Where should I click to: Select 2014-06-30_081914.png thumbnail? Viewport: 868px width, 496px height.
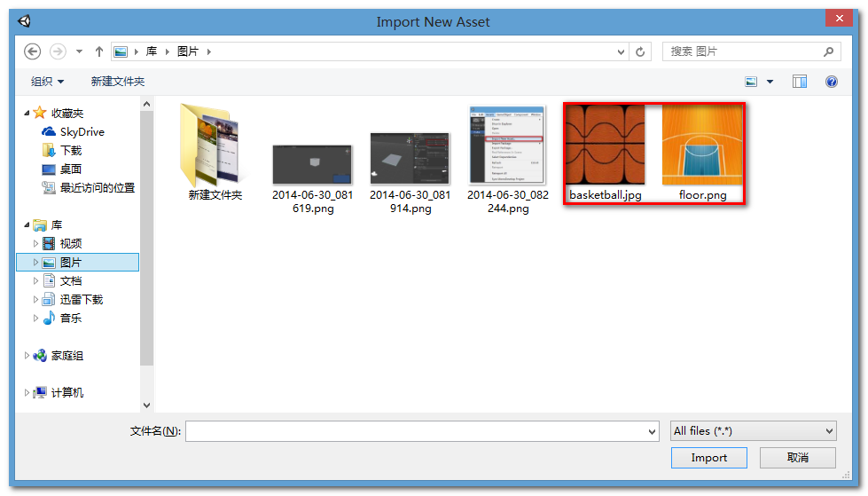[x=411, y=159]
